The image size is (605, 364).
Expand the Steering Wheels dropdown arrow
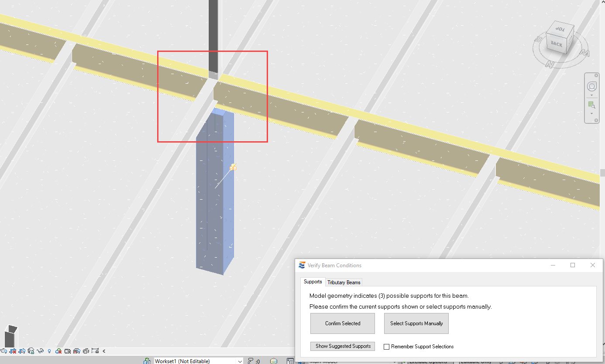[x=592, y=95]
